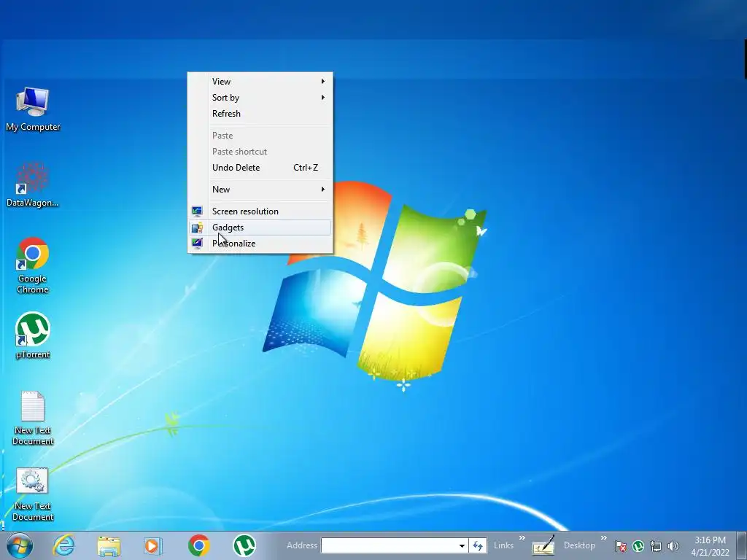747x560 pixels.
Task: Open the clock showing 3:16 PM
Action: (x=710, y=546)
